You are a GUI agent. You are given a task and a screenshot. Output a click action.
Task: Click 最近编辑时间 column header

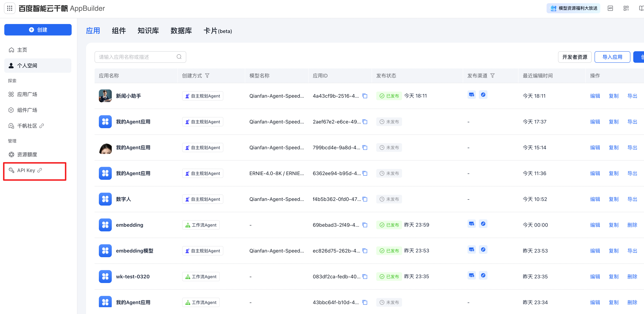pyautogui.click(x=538, y=76)
